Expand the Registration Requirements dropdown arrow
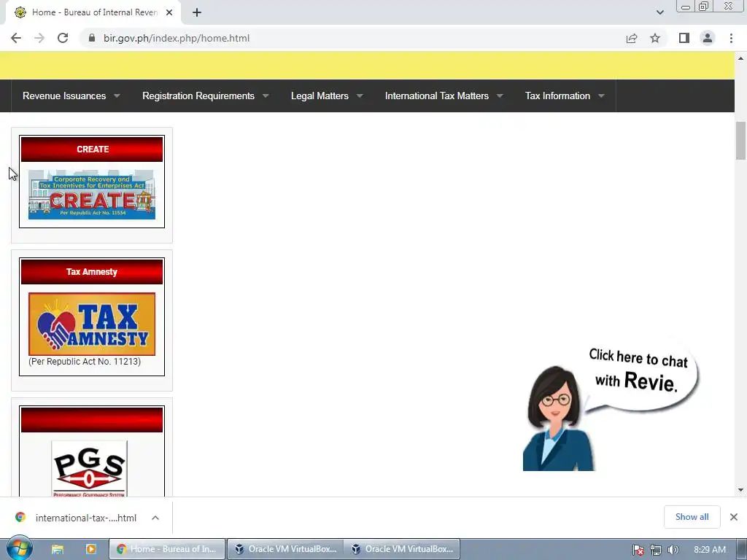This screenshot has height=560, width=747. [x=266, y=96]
